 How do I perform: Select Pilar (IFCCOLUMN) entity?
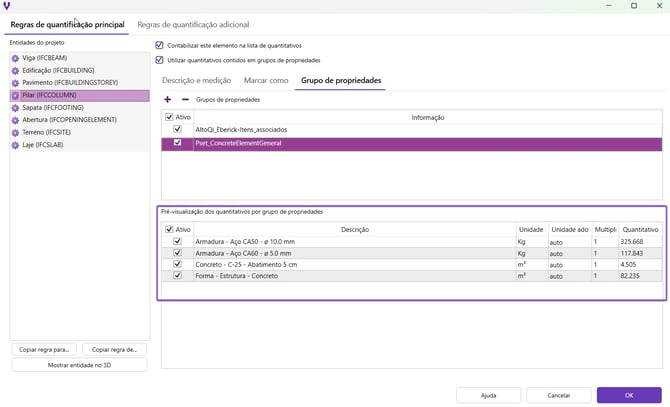coord(80,95)
